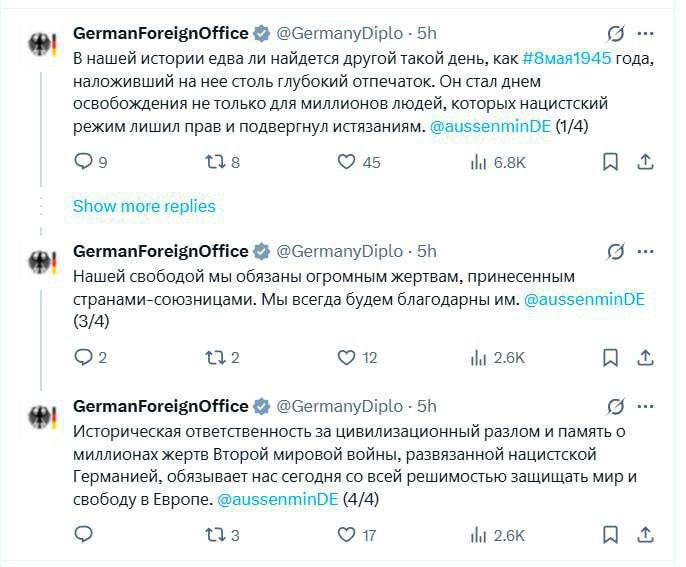Expand Show more replies
This screenshot has height=567, width=686.
coord(144,206)
